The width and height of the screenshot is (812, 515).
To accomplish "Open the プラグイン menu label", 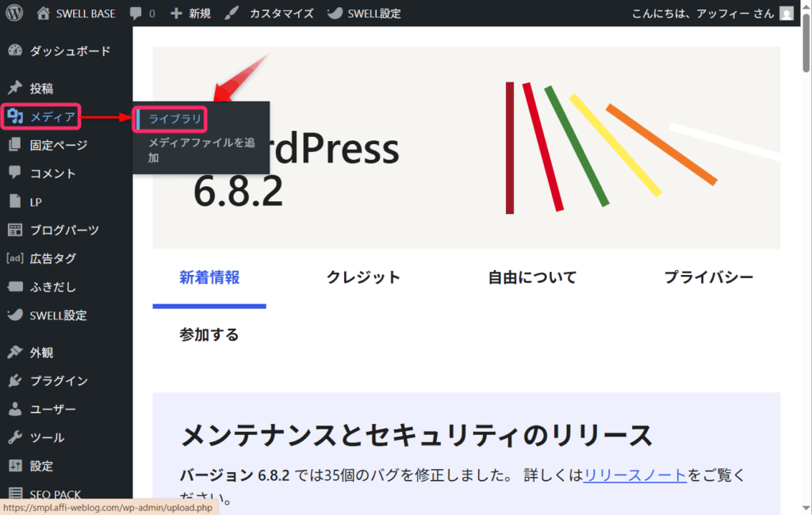I will (59, 381).
